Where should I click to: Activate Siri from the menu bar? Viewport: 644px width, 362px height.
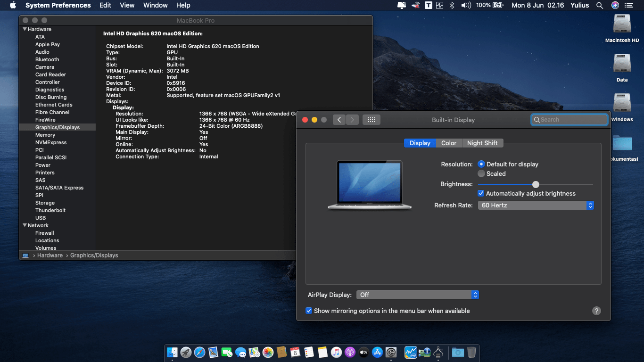click(615, 5)
